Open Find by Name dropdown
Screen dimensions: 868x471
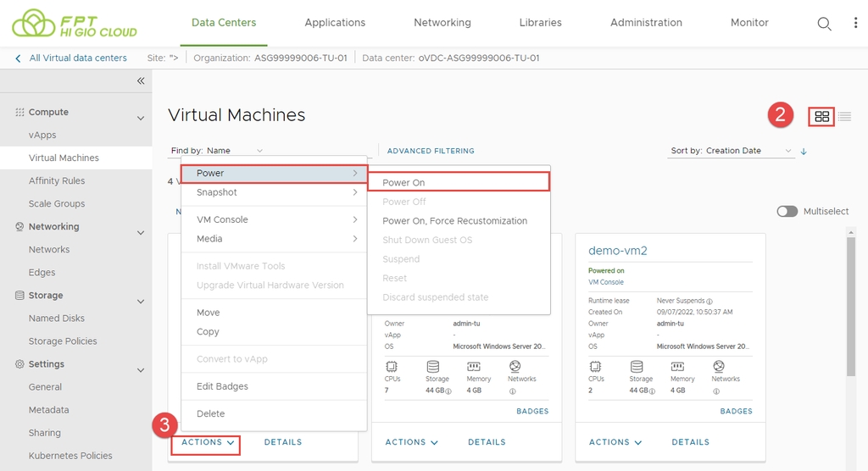point(217,151)
